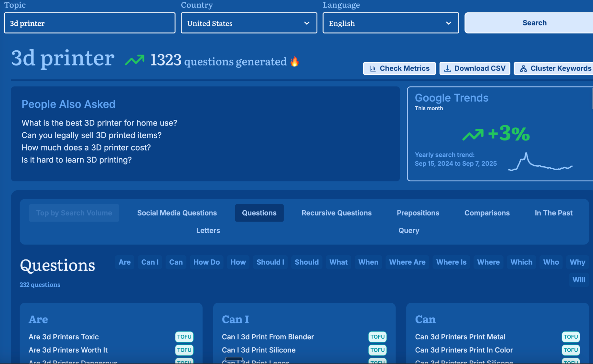Click TOFU badge for Can 3d Printers Print Metal

571,337
